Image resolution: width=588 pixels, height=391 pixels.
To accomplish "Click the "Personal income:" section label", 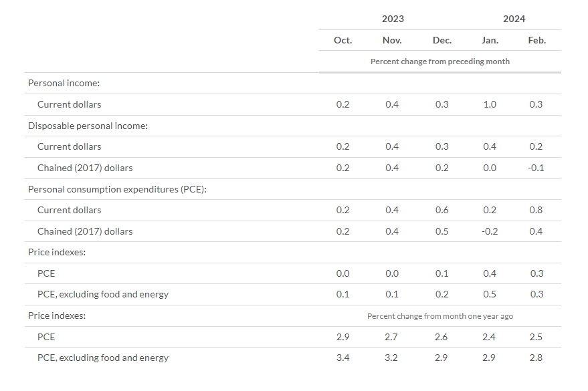I will point(64,83).
